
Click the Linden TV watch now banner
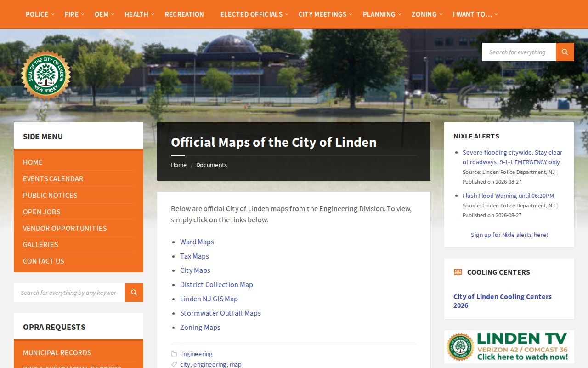pos(509,347)
